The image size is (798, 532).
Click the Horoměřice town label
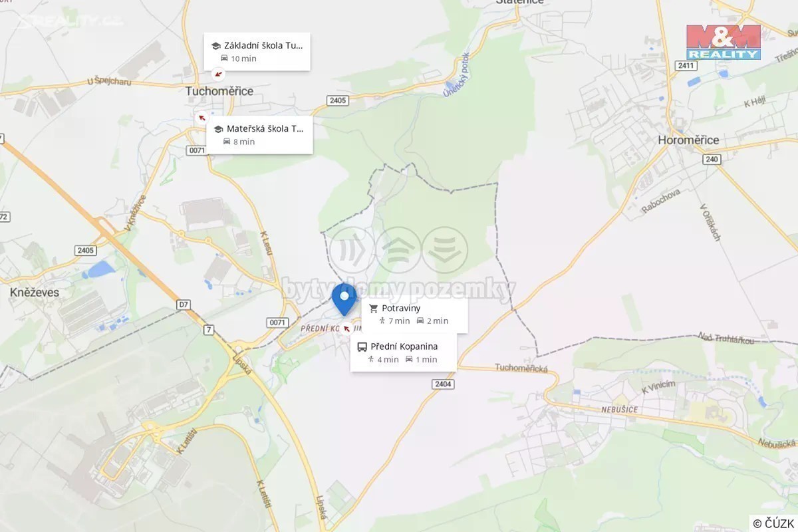coord(688,140)
